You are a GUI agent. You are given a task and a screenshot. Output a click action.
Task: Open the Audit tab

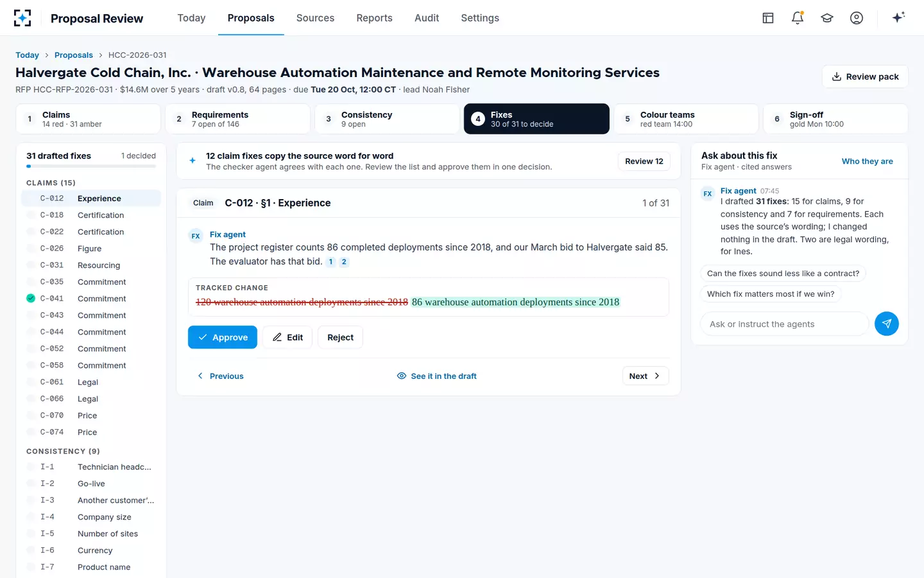pyautogui.click(x=427, y=18)
